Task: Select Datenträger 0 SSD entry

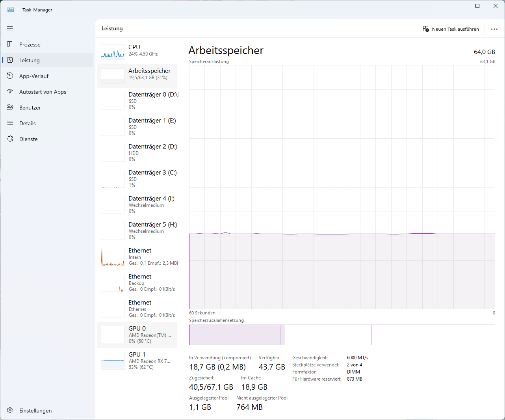Action: point(137,100)
